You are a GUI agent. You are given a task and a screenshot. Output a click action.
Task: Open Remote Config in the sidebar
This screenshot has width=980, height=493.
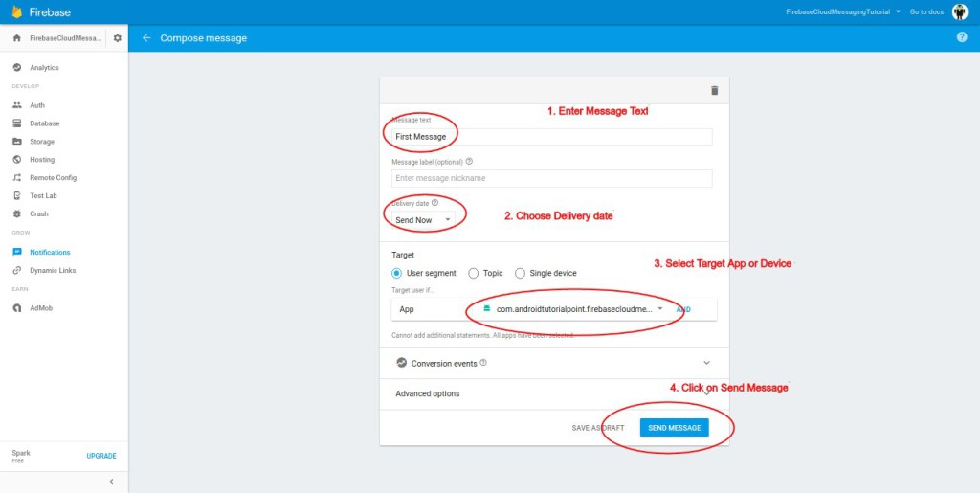[x=54, y=177]
